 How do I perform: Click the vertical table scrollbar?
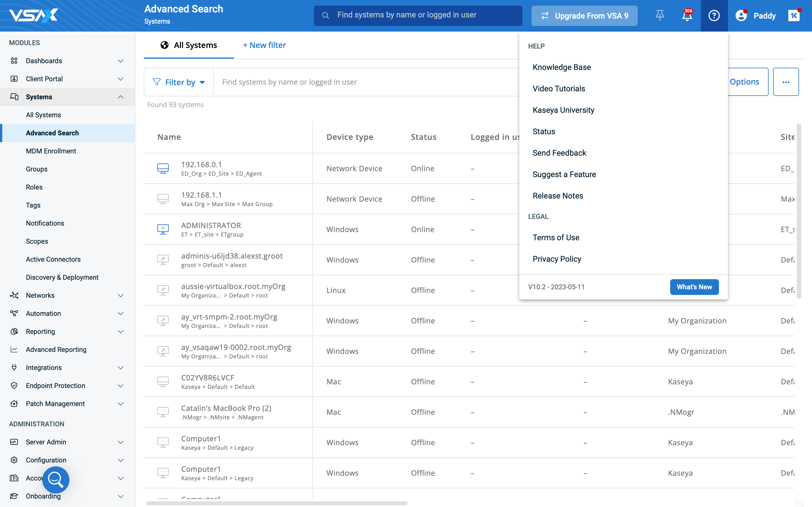pyautogui.click(x=799, y=211)
